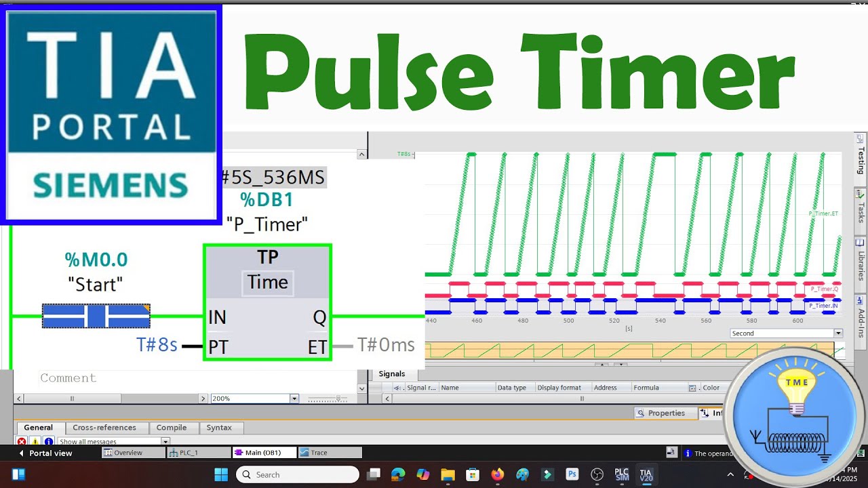Open Copilot app on the taskbar

pos(423,474)
